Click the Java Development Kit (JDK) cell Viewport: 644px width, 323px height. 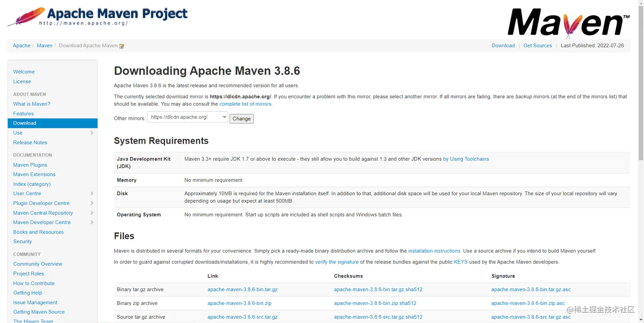coord(144,163)
